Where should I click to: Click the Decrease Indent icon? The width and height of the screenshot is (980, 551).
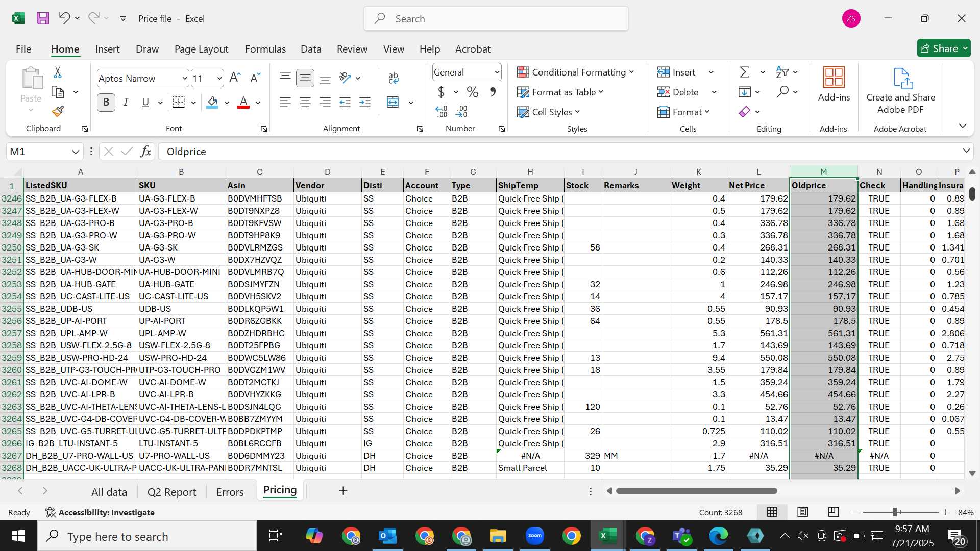[x=345, y=103]
